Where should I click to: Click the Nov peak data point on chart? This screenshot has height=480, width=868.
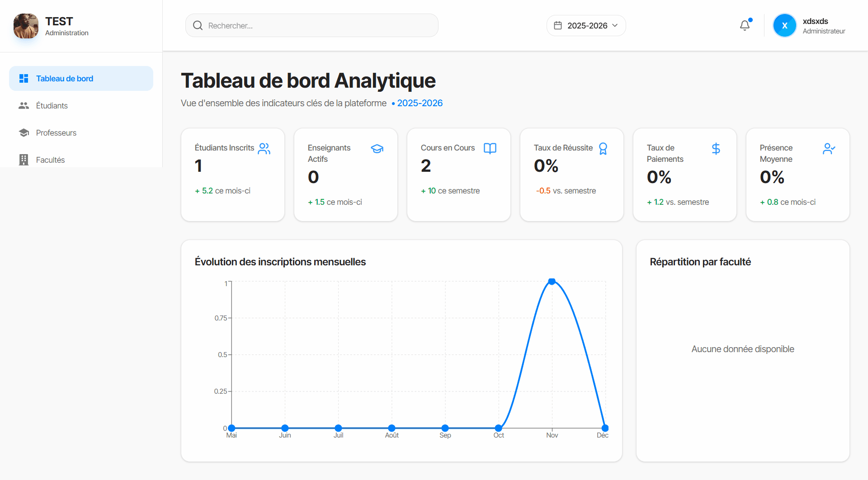[x=552, y=282]
